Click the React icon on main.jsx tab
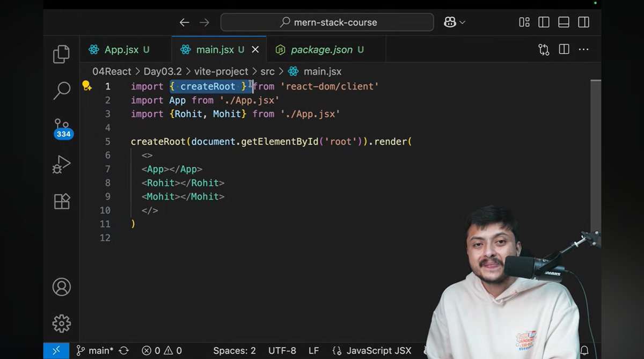The width and height of the screenshot is (644, 359). [186, 50]
